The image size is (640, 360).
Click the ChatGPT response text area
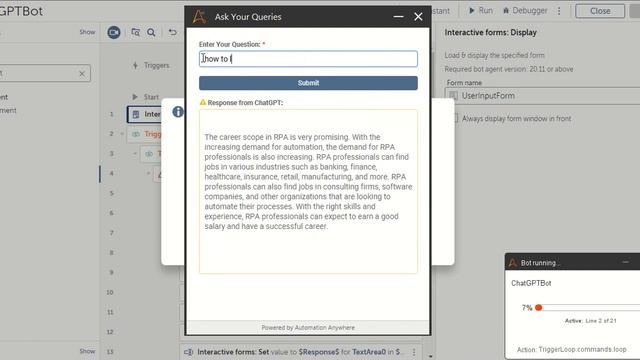point(308,191)
